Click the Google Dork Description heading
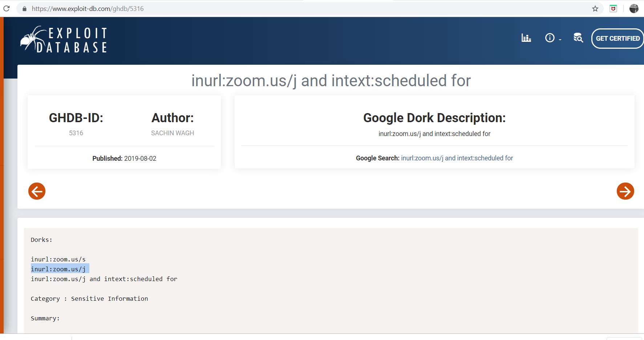This screenshot has width=644, height=340. click(434, 118)
